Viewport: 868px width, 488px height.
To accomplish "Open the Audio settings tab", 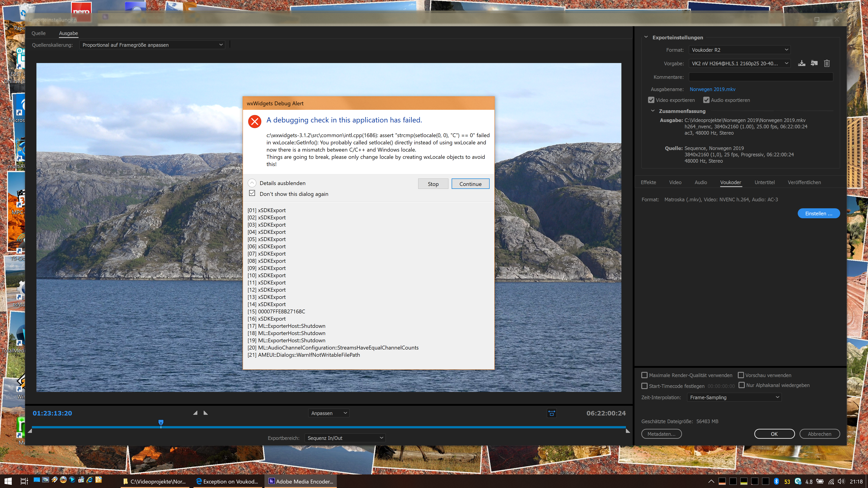I will 701,182.
